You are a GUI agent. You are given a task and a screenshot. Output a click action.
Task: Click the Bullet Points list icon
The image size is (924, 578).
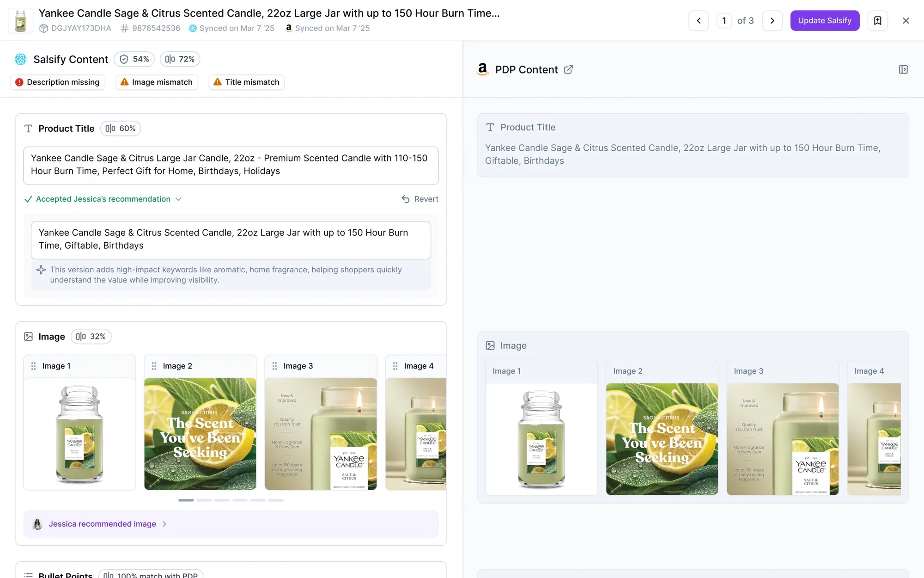point(28,575)
